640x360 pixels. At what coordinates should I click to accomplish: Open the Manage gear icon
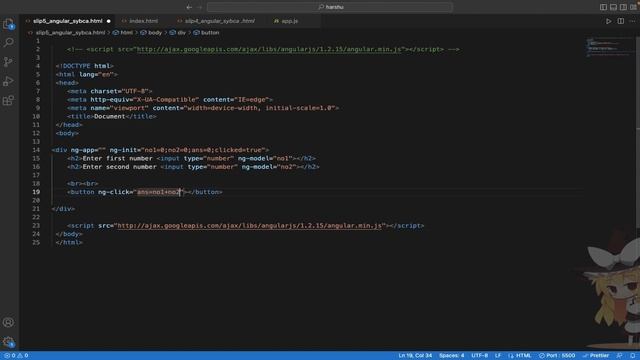(x=9, y=342)
